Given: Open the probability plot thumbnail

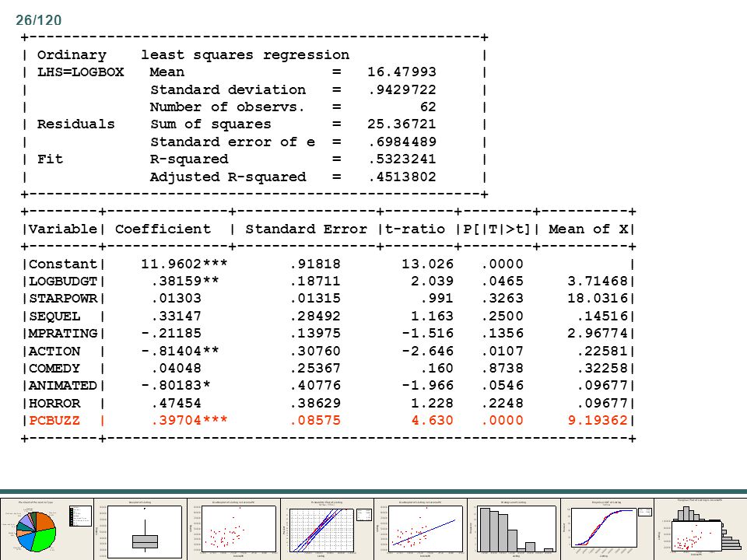Looking at the screenshot, I should click(x=328, y=529).
